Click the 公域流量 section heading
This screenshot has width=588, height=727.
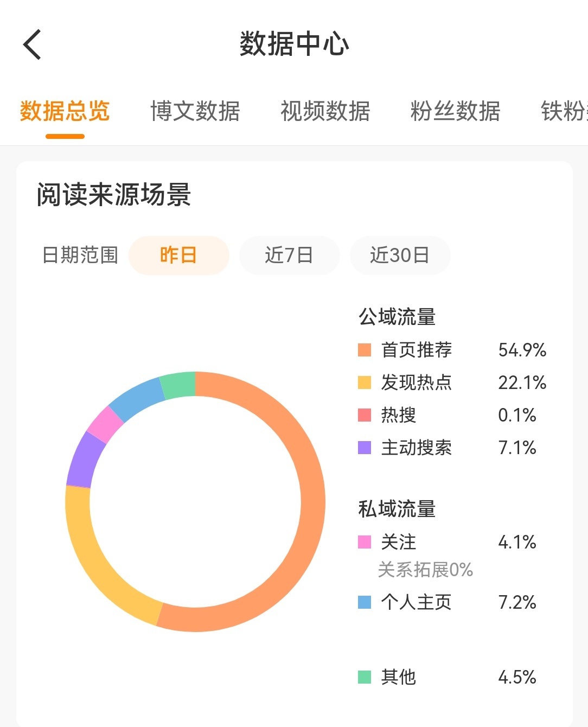396,317
